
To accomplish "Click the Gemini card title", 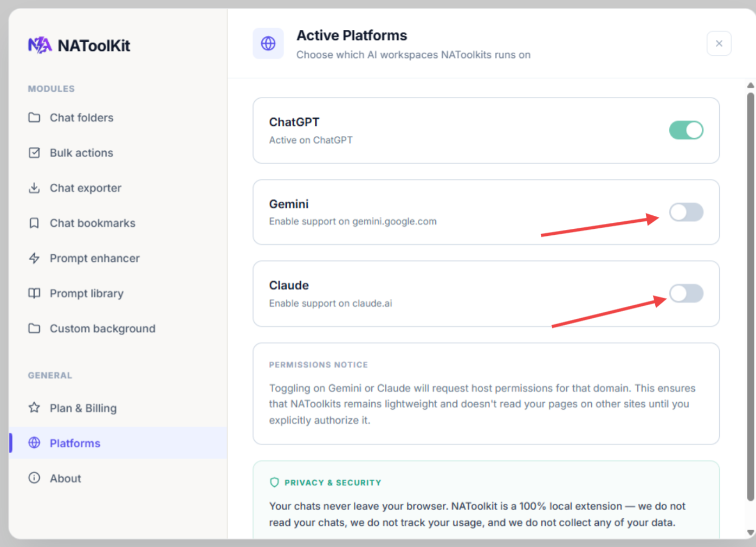I will 289,204.
